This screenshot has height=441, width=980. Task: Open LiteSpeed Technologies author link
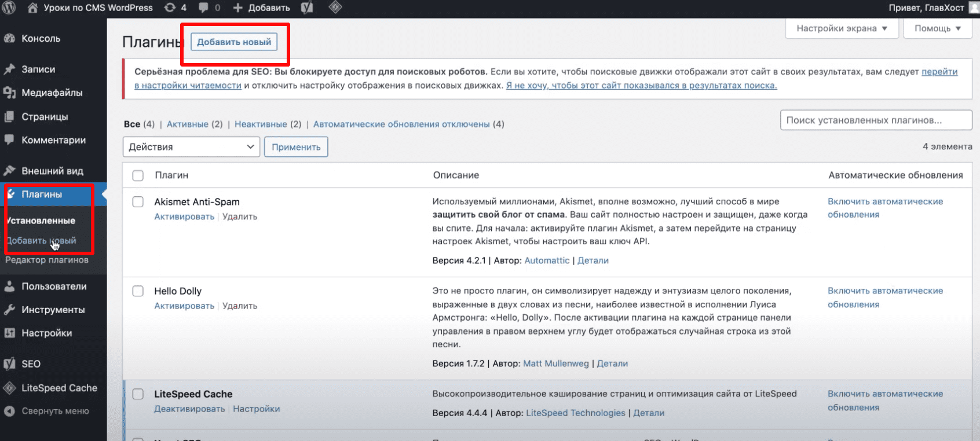pos(576,413)
